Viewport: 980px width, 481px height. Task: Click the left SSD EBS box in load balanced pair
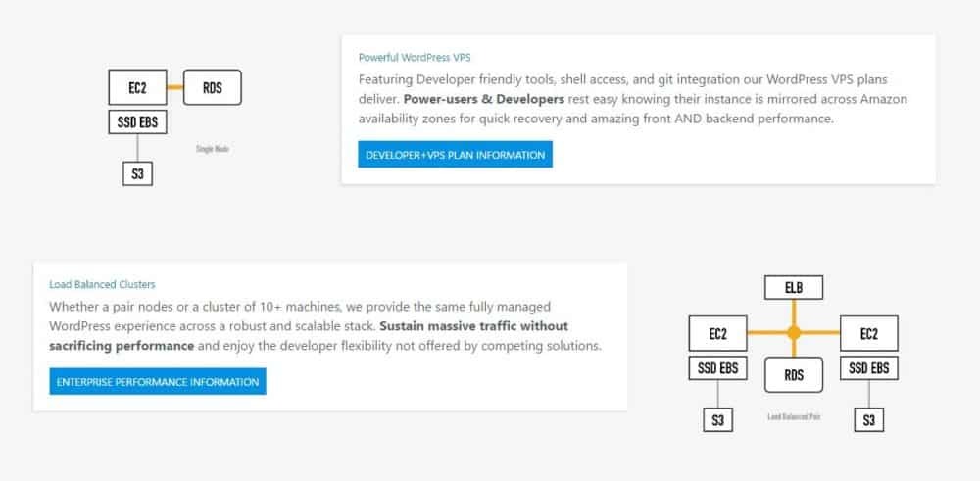click(x=718, y=368)
